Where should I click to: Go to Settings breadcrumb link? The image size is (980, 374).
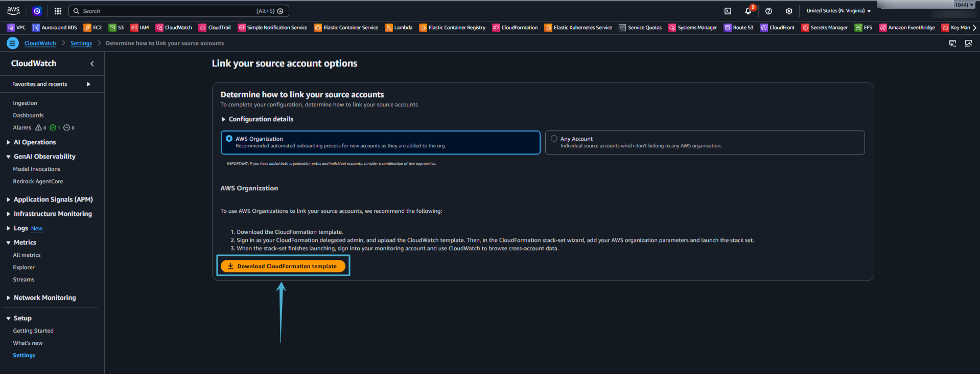(x=81, y=43)
